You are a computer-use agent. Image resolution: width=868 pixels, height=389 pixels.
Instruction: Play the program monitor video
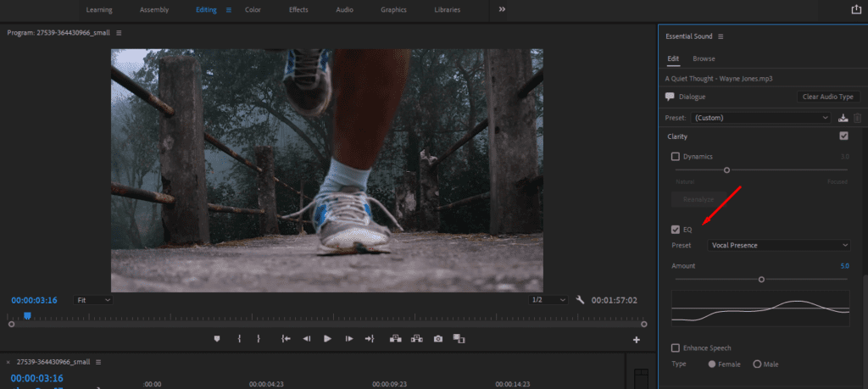328,339
